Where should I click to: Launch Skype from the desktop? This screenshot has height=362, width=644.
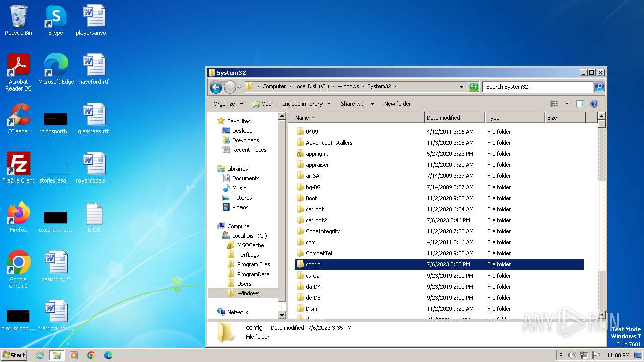point(55,21)
